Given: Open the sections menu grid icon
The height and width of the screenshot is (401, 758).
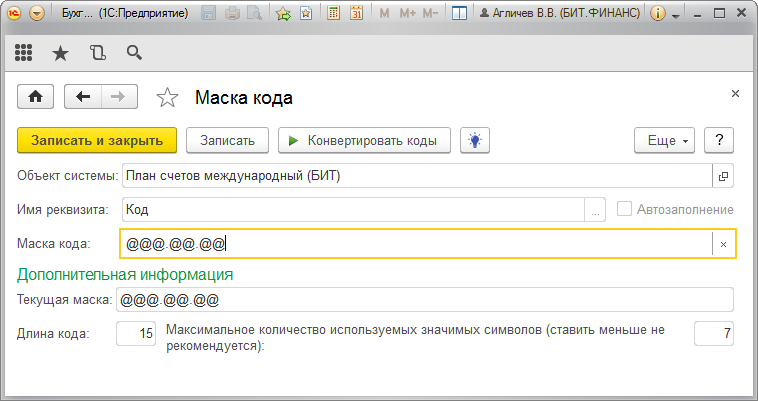Looking at the screenshot, I should click(x=24, y=53).
